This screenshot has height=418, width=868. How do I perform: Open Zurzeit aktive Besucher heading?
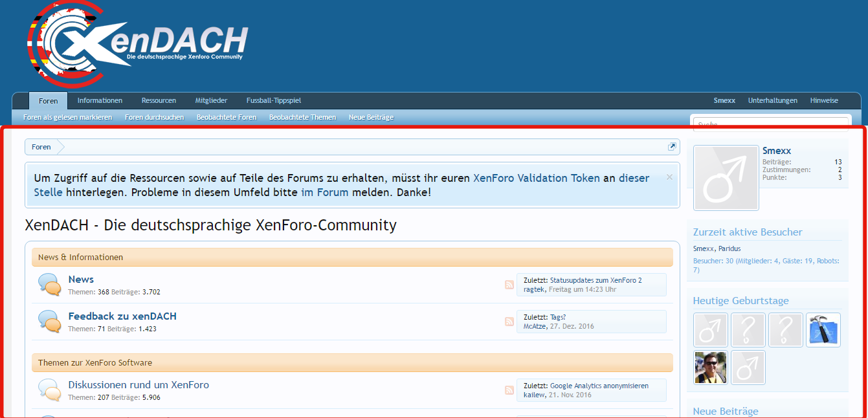[748, 232]
